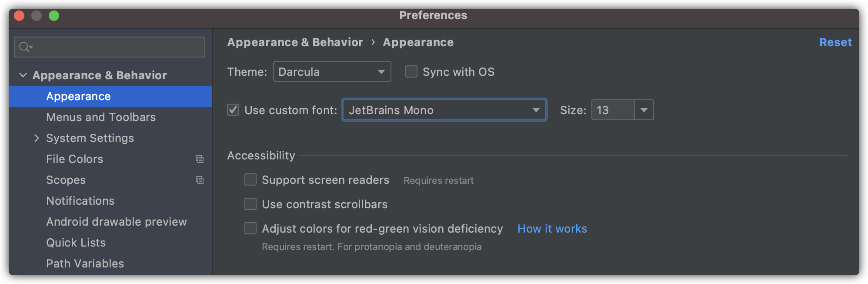Click the Reset link
The image size is (868, 284).
pyautogui.click(x=835, y=42)
